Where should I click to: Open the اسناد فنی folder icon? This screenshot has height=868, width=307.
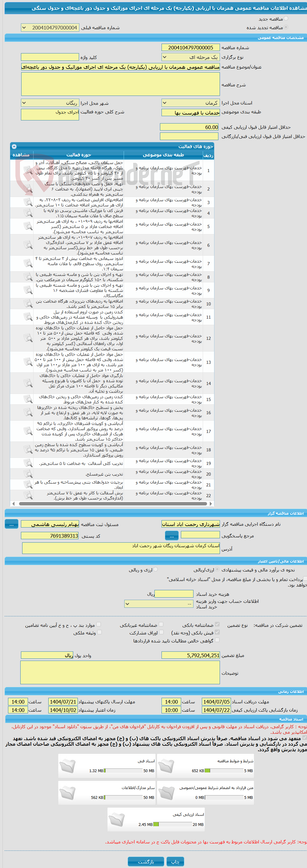click(x=67, y=766)
